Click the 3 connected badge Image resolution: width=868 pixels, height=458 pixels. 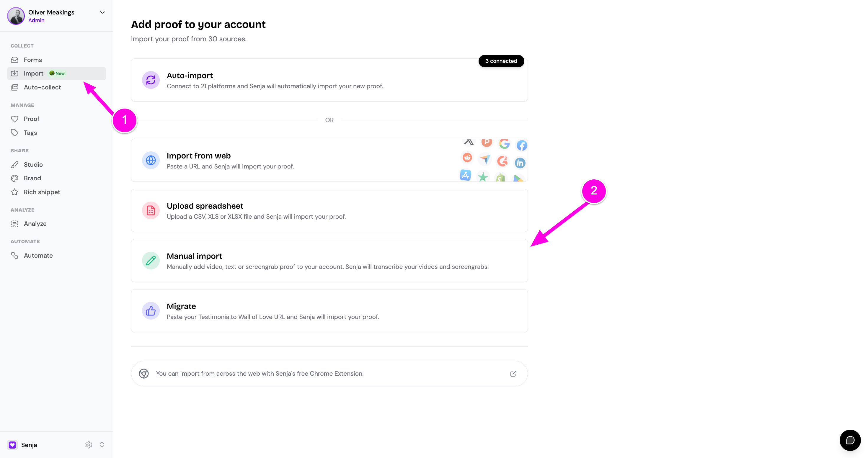click(501, 61)
